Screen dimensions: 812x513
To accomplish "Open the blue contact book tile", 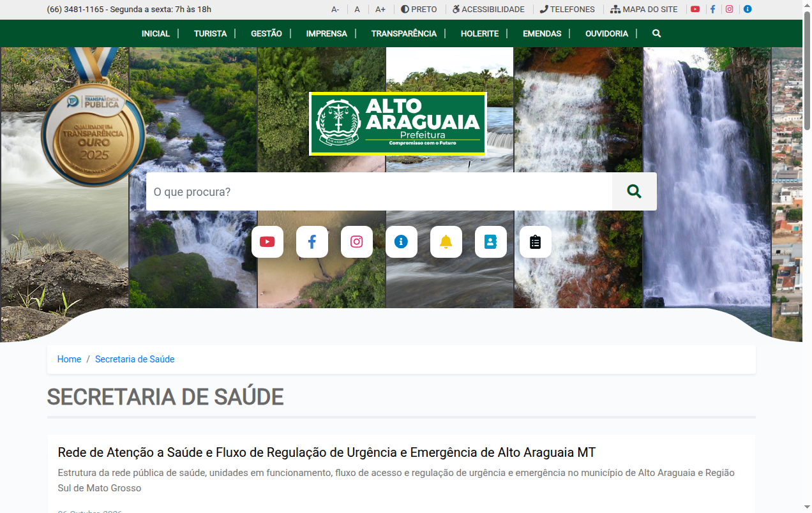I will click(491, 242).
